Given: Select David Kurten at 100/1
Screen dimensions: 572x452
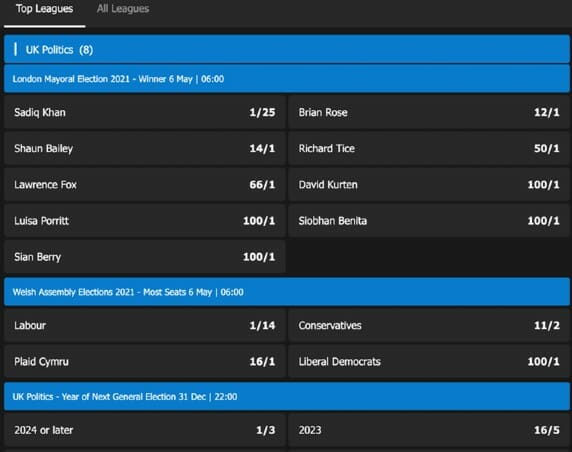Looking at the screenshot, I should tap(429, 185).
